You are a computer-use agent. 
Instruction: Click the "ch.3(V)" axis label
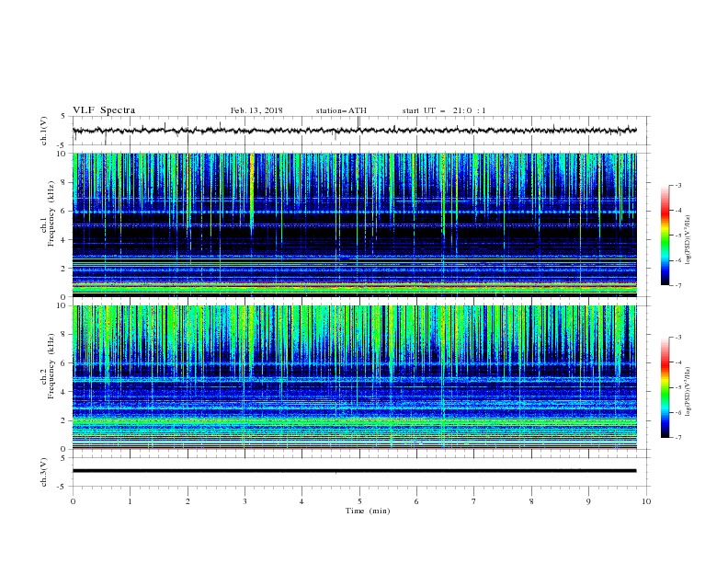click(44, 472)
